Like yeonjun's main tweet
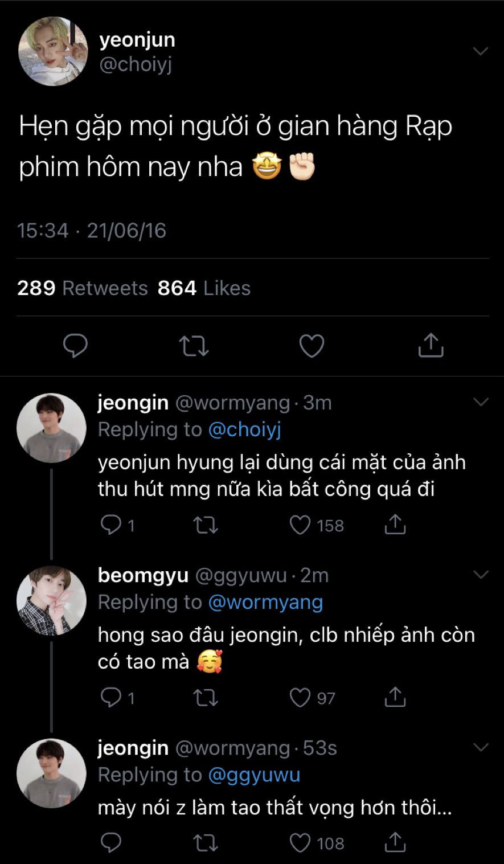 [x=312, y=346]
